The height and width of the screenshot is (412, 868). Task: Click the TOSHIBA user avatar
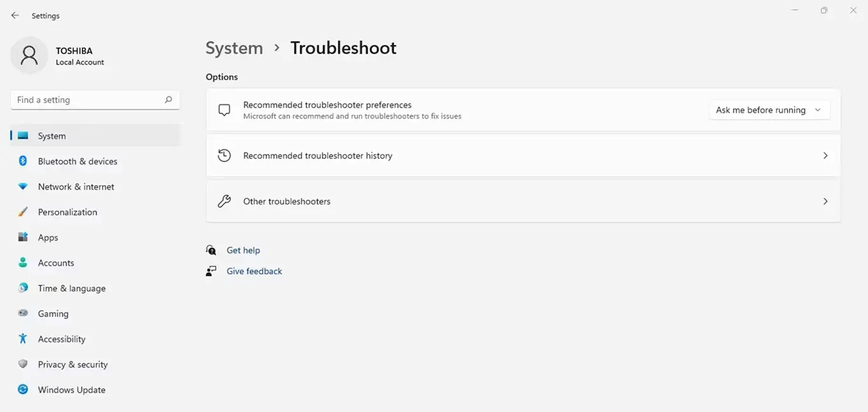pos(29,55)
